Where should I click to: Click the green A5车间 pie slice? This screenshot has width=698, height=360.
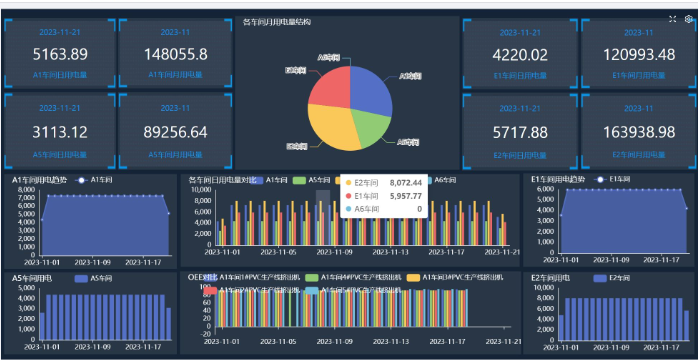click(371, 129)
